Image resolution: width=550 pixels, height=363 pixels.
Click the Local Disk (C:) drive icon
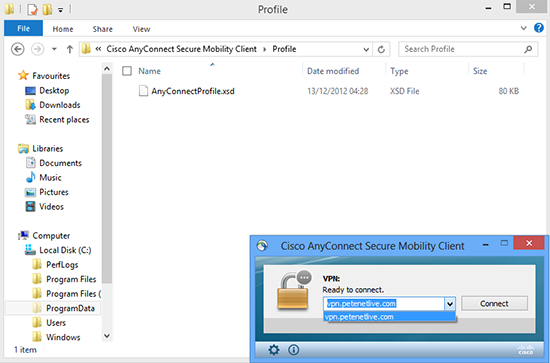[x=31, y=250]
